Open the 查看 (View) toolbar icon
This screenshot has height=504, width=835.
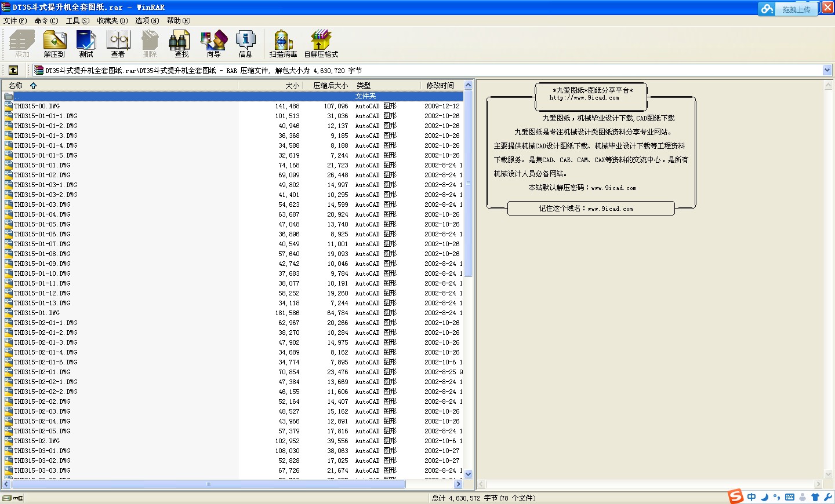tap(118, 43)
